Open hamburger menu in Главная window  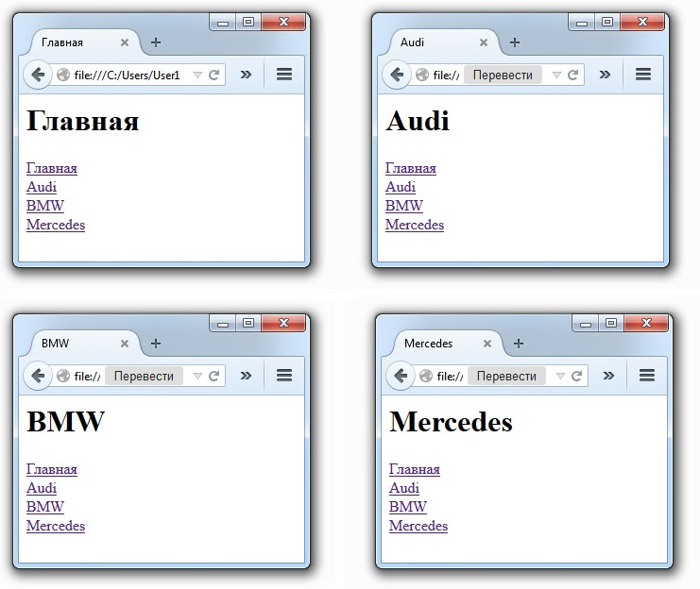pyautogui.click(x=284, y=74)
